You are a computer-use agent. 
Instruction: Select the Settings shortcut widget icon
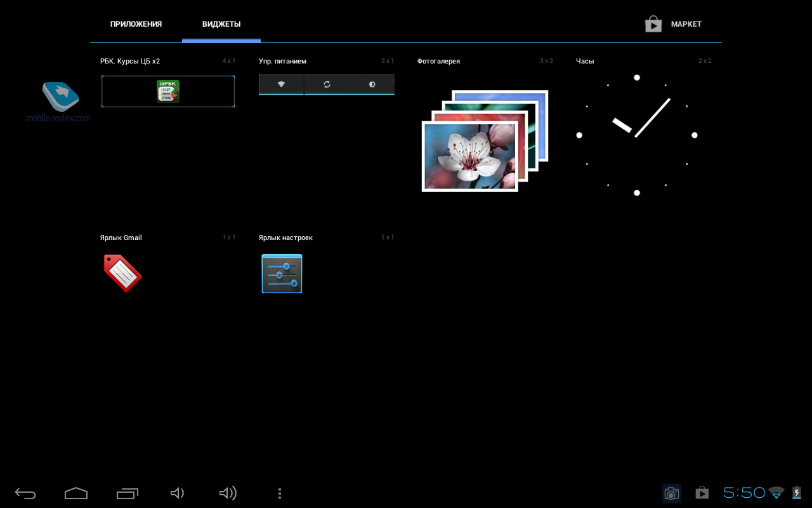tap(282, 274)
